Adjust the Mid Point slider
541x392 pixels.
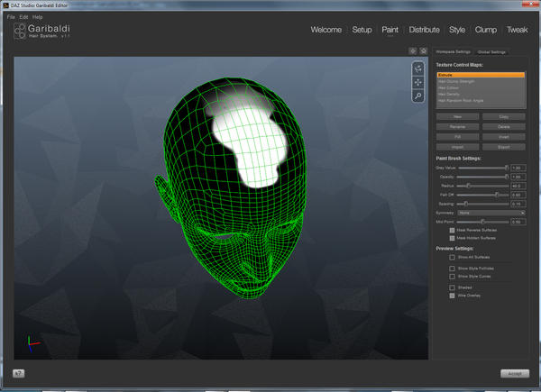pos(483,222)
